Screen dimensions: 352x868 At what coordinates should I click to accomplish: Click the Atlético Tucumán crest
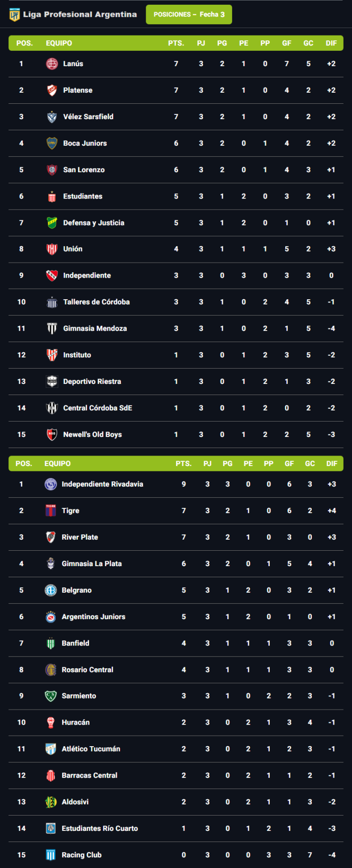[50, 749]
